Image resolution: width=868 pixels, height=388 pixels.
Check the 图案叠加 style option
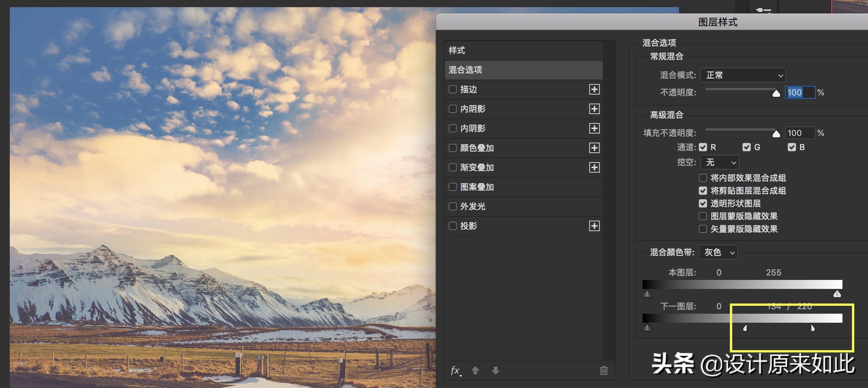tap(453, 187)
